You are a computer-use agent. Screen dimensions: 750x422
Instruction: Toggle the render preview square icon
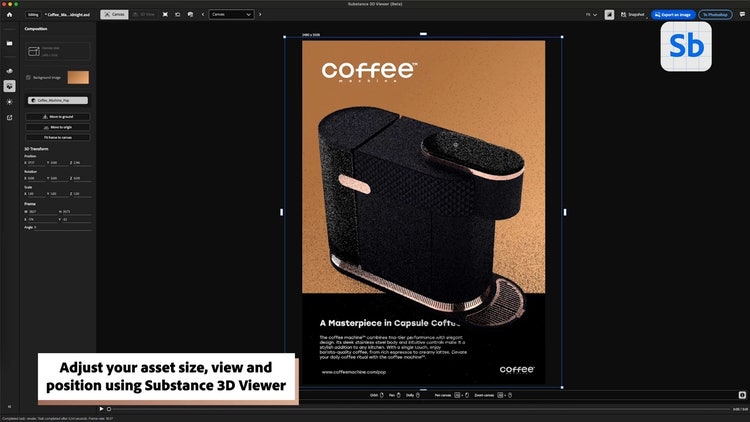pos(609,15)
